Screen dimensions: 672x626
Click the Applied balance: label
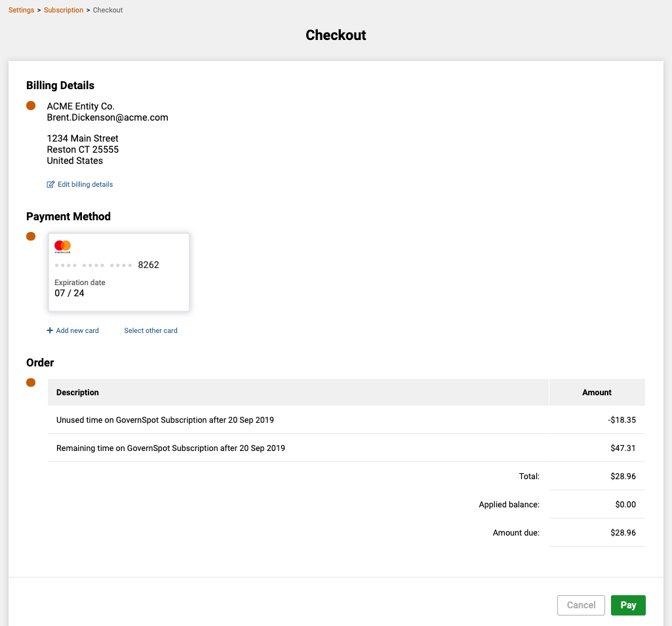[509, 505]
